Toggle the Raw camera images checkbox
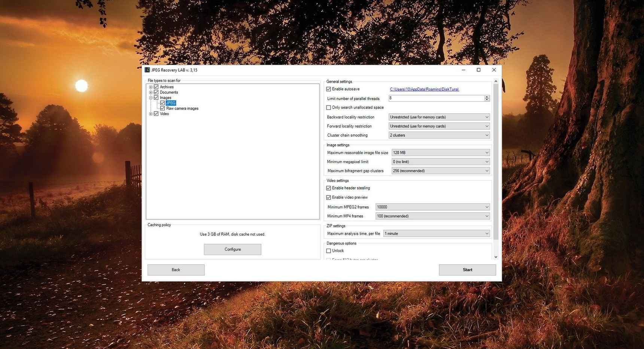644x349 pixels. (162, 108)
